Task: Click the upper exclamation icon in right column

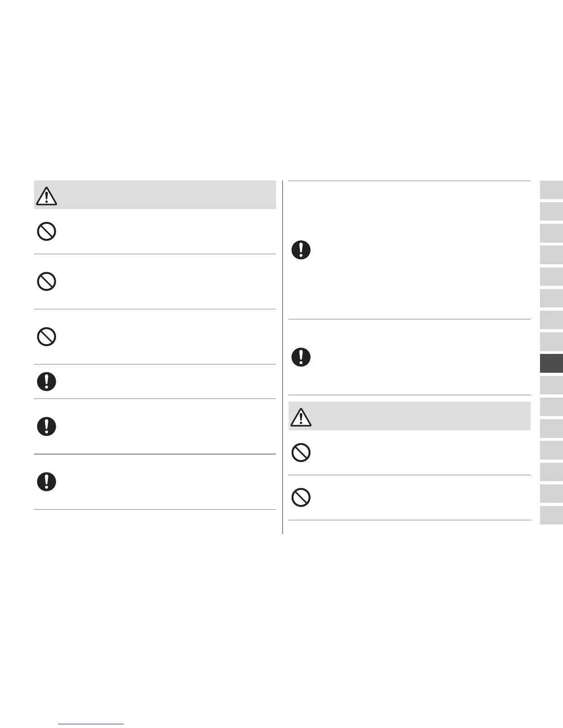Action: coord(301,250)
